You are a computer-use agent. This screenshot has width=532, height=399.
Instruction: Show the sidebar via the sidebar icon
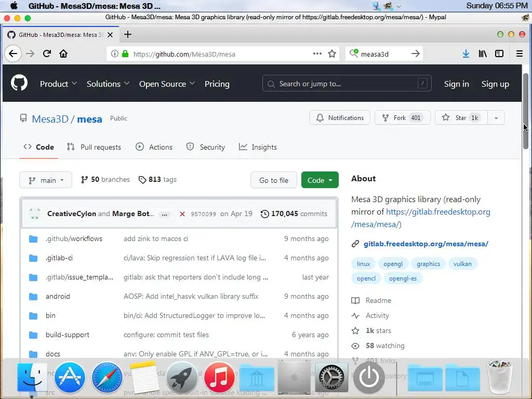click(499, 54)
